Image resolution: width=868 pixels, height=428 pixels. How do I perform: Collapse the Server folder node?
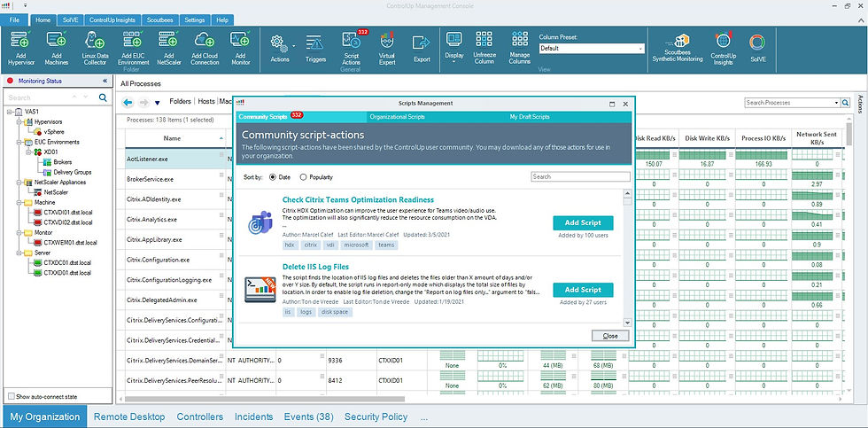click(x=19, y=253)
